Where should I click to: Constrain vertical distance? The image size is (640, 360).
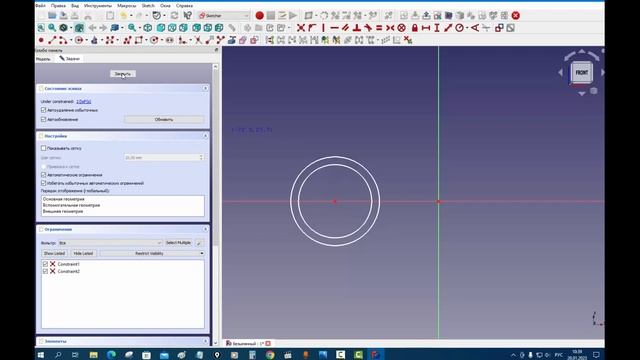(x=437, y=28)
